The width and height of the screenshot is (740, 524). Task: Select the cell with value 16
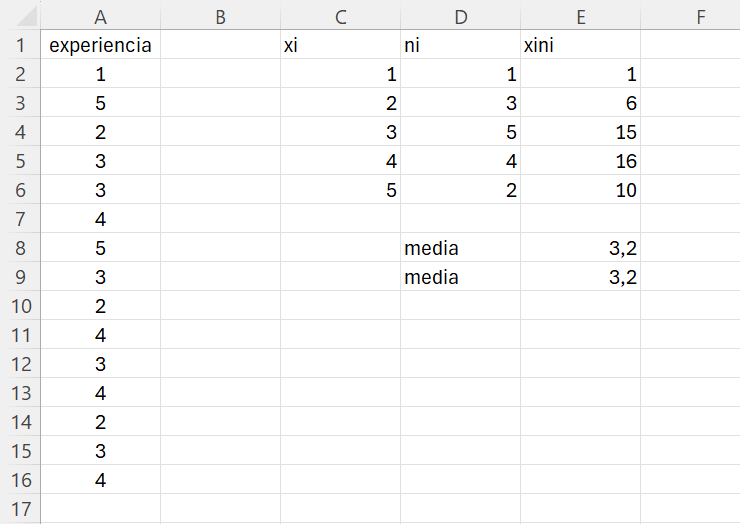click(580, 161)
